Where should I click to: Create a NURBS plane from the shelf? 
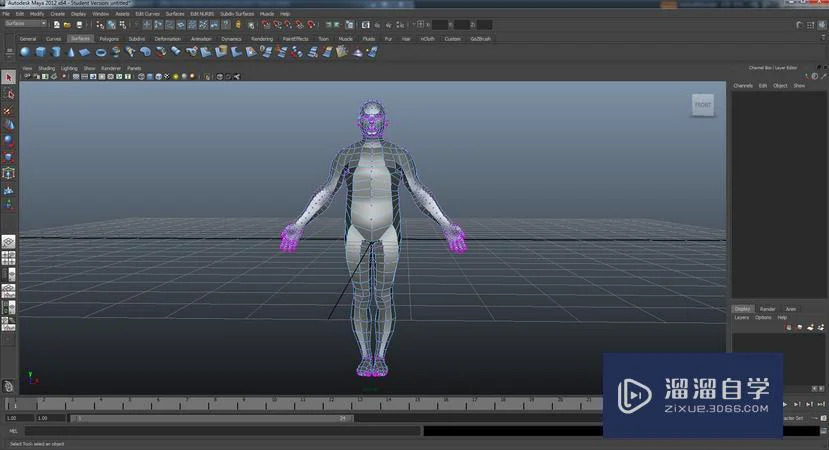pos(85,52)
